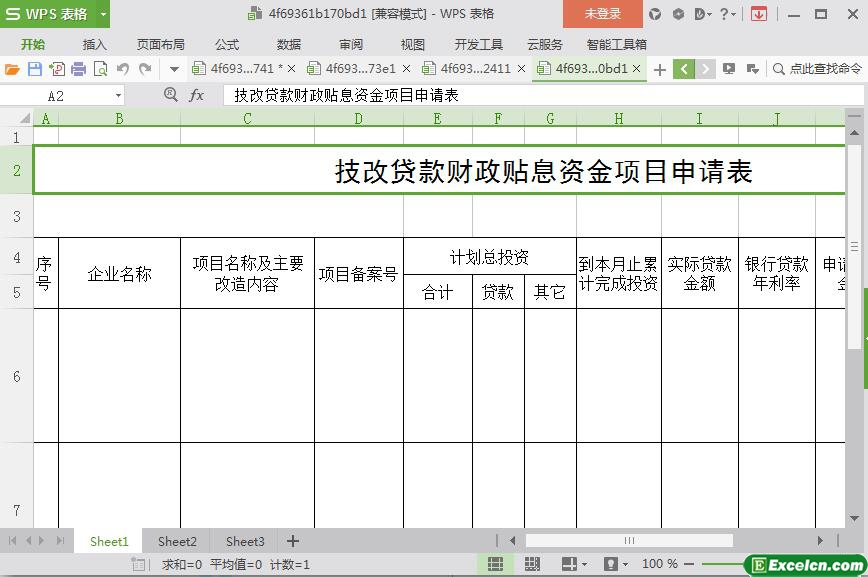This screenshot has width=868, height=577.
Task: Add a new sheet with plus button
Action: (293, 541)
